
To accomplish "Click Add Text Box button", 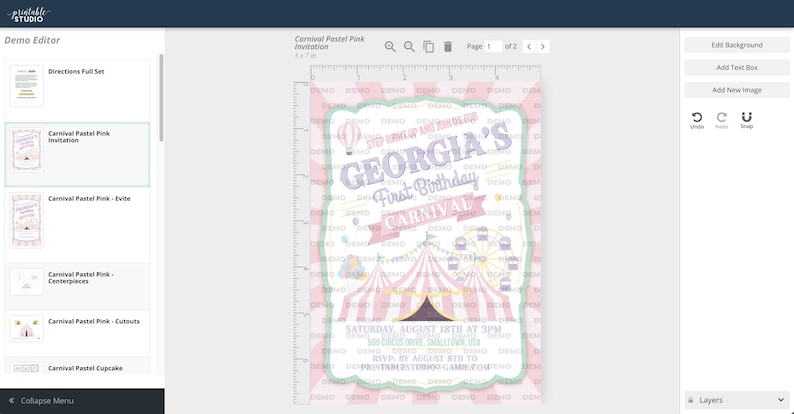I will 737,67.
